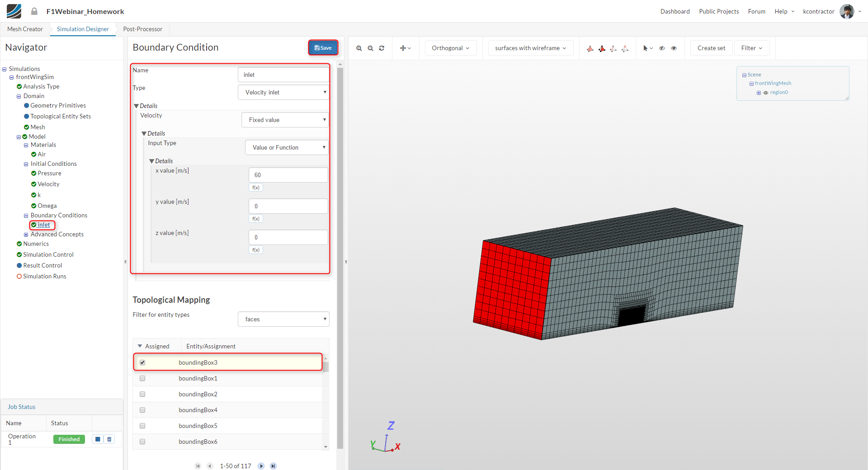
Task: Click the crossed-out eye hide icon
Action: (x=662, y=48)
